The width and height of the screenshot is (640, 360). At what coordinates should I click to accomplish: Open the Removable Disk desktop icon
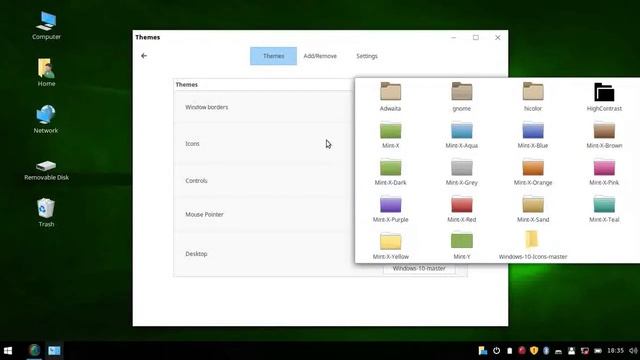pos(46,170)
